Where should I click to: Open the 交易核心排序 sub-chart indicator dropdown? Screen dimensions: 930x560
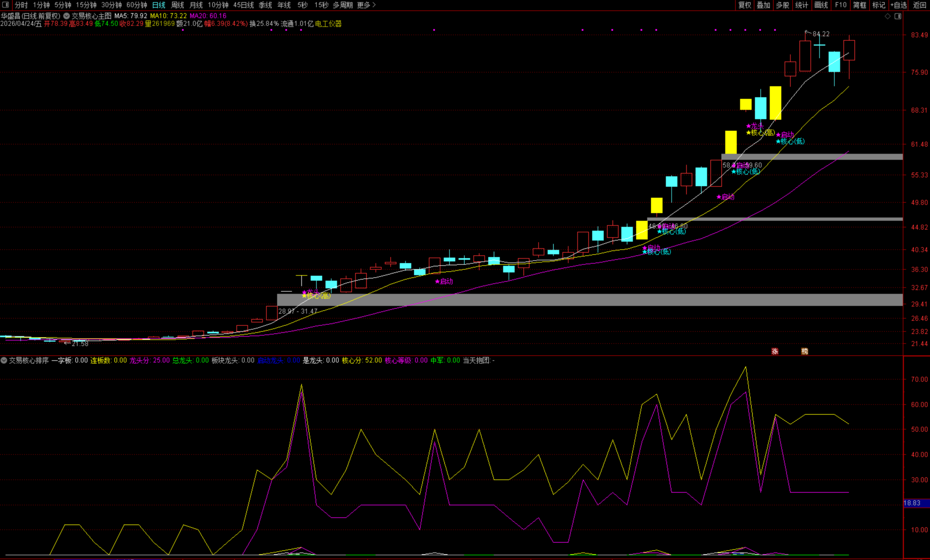point(4,360)
